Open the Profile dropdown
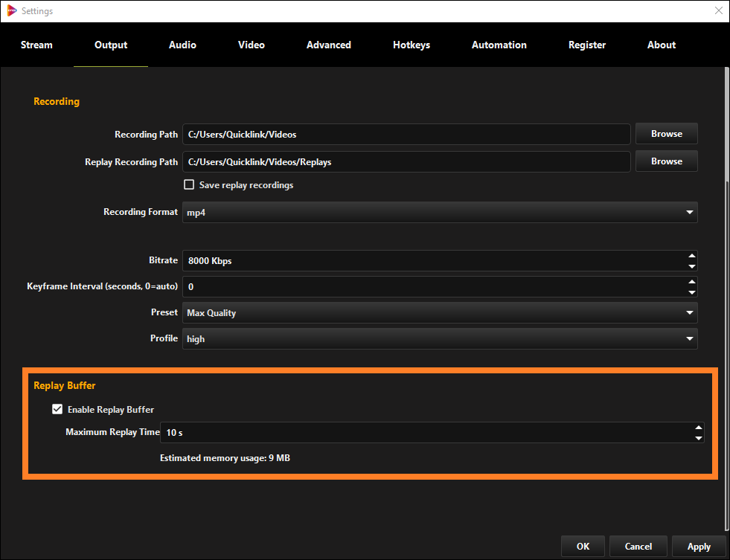The height and width of the screenshot is (560, 730). click(x=689, y=338)
